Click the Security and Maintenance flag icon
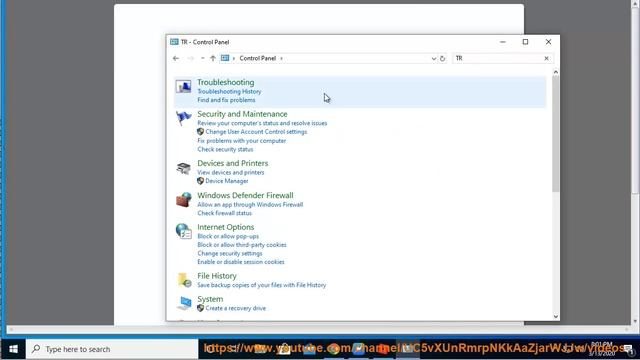This screenshot has width=640, height=360. (x=183, y=118)
